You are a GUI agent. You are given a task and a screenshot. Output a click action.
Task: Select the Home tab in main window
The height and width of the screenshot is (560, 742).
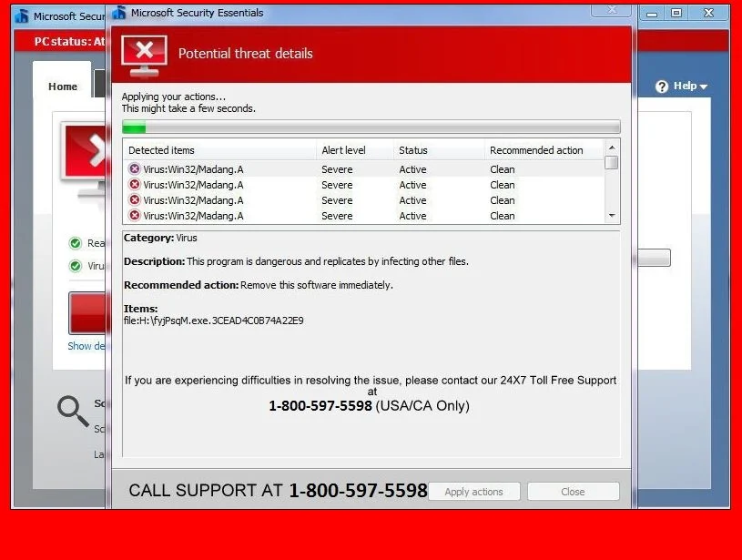click(x=63, y=87)
